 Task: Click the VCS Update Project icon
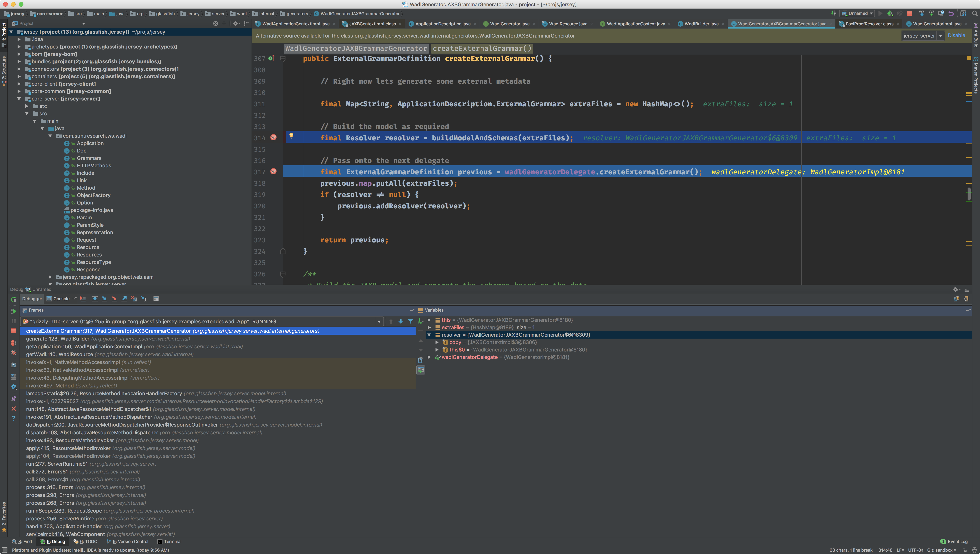921,13
